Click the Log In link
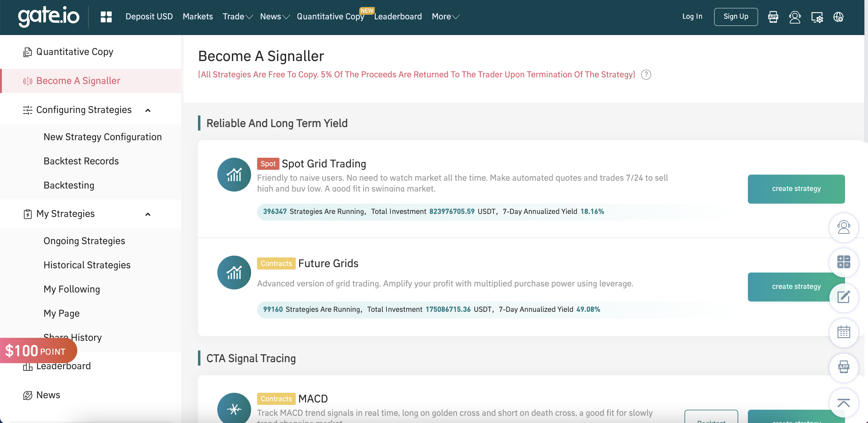 (692, 17)
